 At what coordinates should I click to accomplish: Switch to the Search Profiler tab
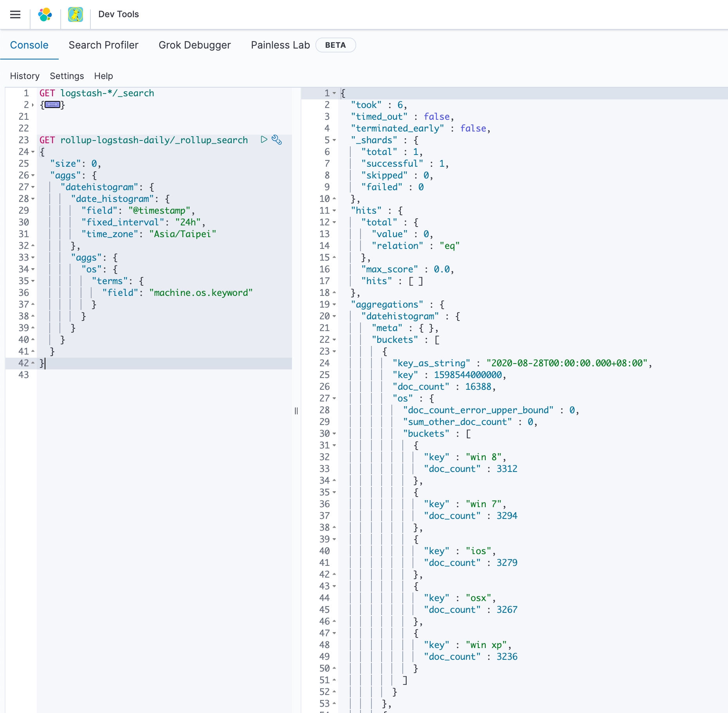tap(103, 45)
